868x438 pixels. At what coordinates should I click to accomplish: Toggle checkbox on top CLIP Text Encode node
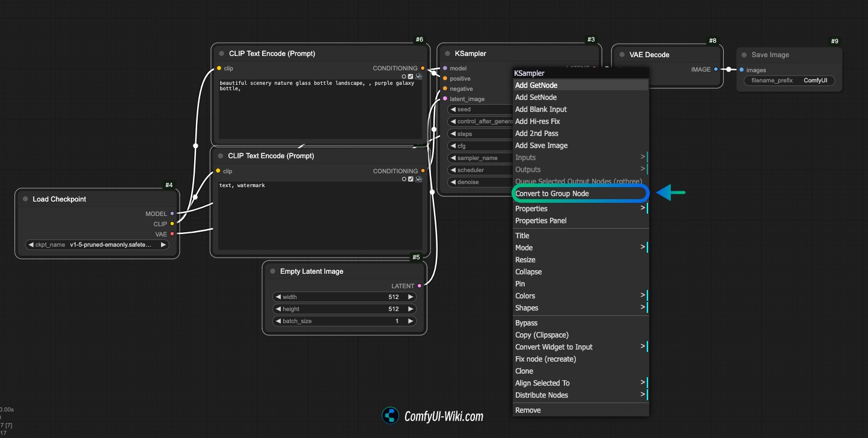point(411,76)
